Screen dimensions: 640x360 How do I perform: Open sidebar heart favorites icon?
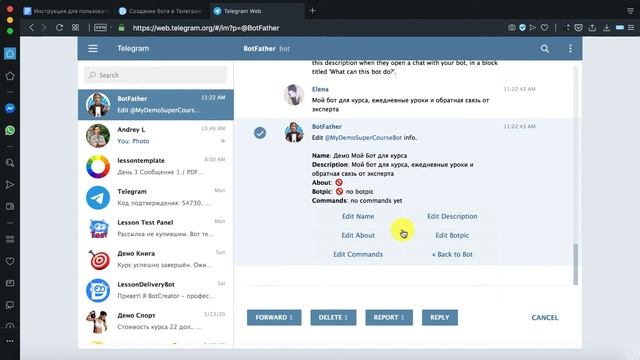tap(10, 261)
